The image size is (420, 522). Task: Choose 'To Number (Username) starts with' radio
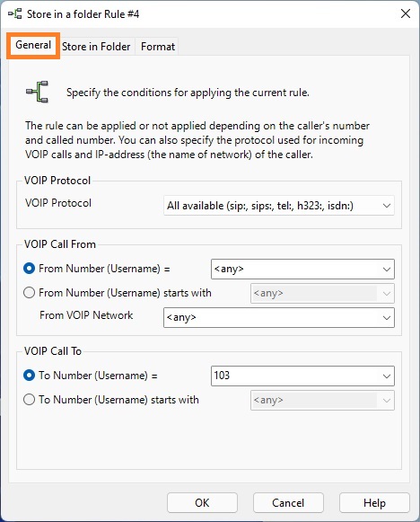point(30,400)
